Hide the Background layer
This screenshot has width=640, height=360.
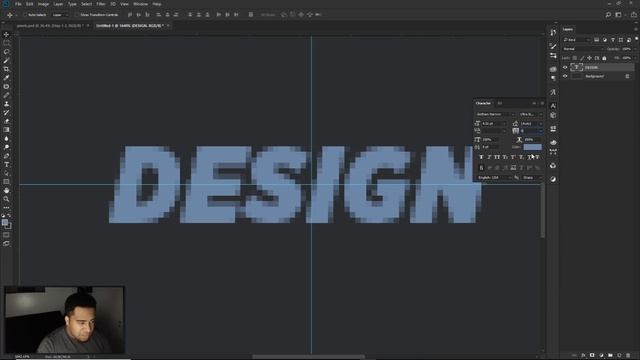pos(565,76)
